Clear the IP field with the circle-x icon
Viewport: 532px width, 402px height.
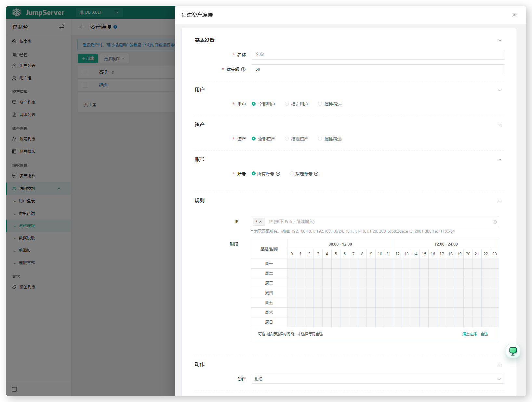(495, 222)
